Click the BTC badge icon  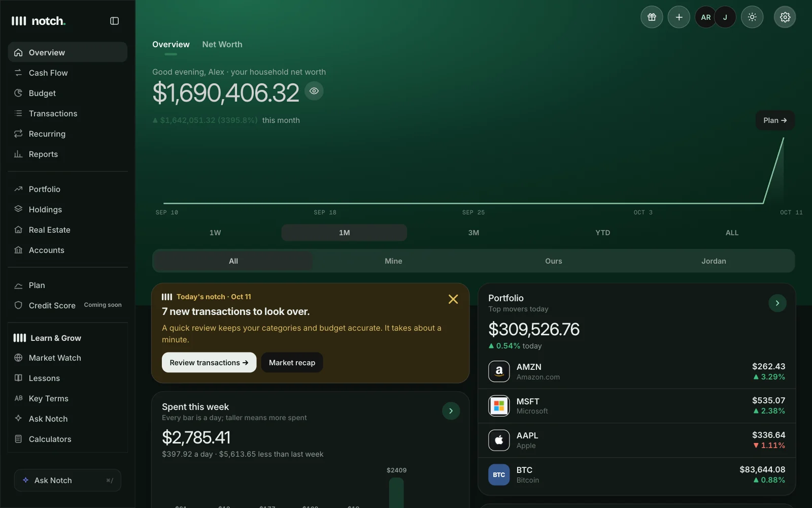click(499, 474)
